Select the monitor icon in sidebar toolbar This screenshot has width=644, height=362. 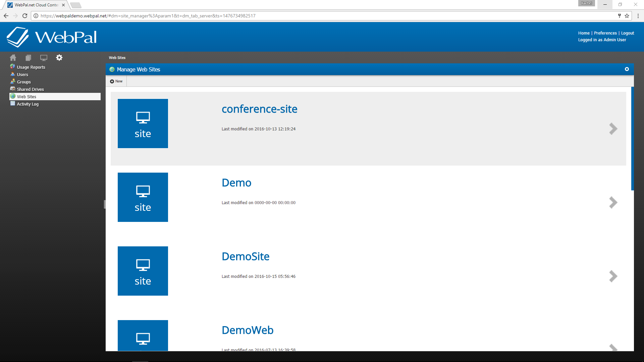44,58
